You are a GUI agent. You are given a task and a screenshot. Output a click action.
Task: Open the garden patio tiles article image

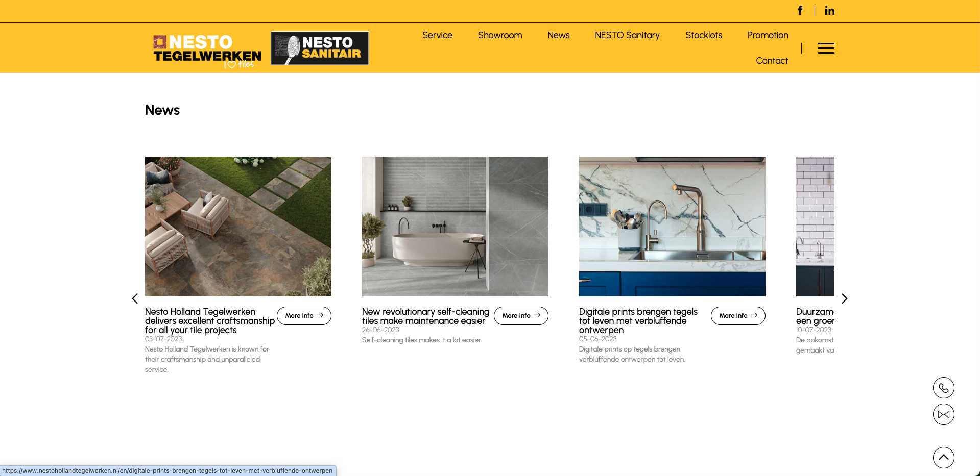tap(238, 227)
